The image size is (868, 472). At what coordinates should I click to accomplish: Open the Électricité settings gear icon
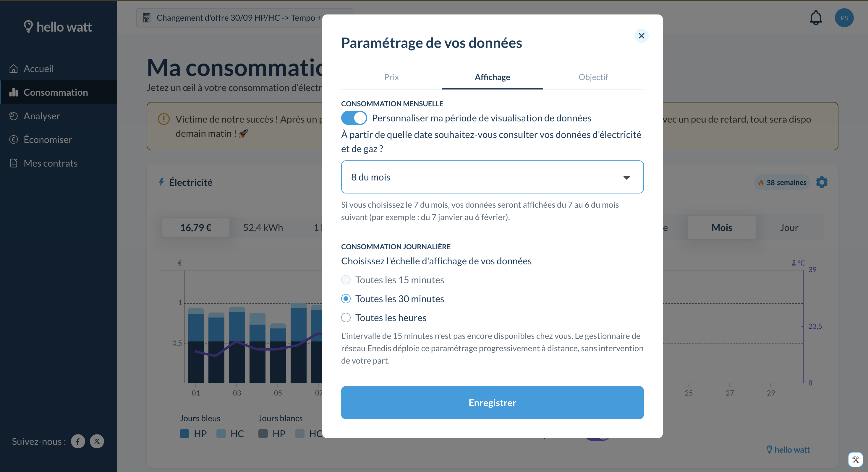[822, 182]
